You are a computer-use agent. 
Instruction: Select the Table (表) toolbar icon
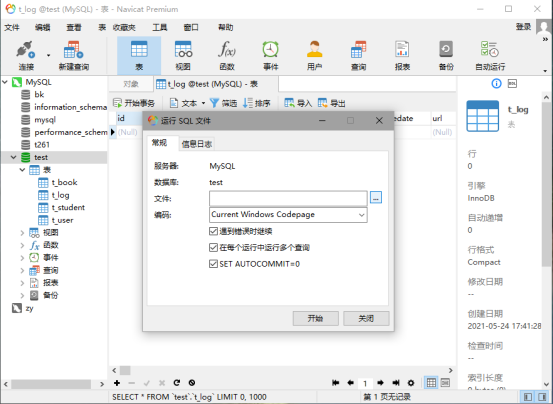(x=139, y=56)
